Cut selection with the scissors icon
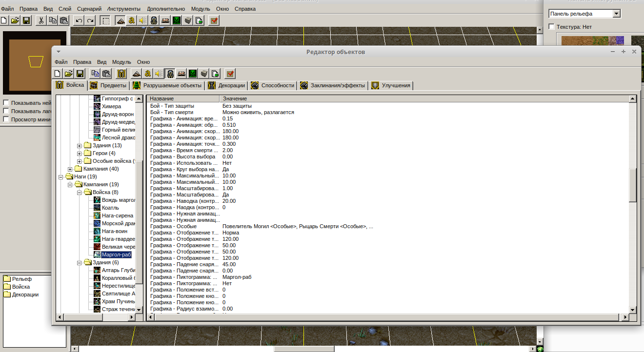This screenshot has width=644, height=352. pos(41,20)
